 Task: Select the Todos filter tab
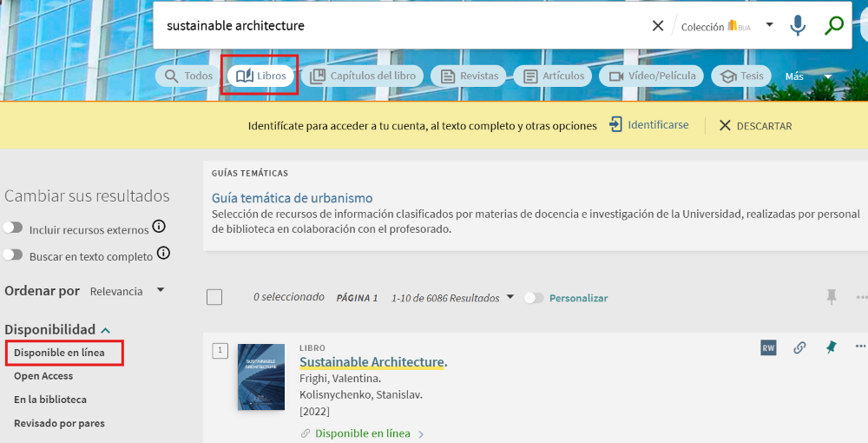(187, 76)
